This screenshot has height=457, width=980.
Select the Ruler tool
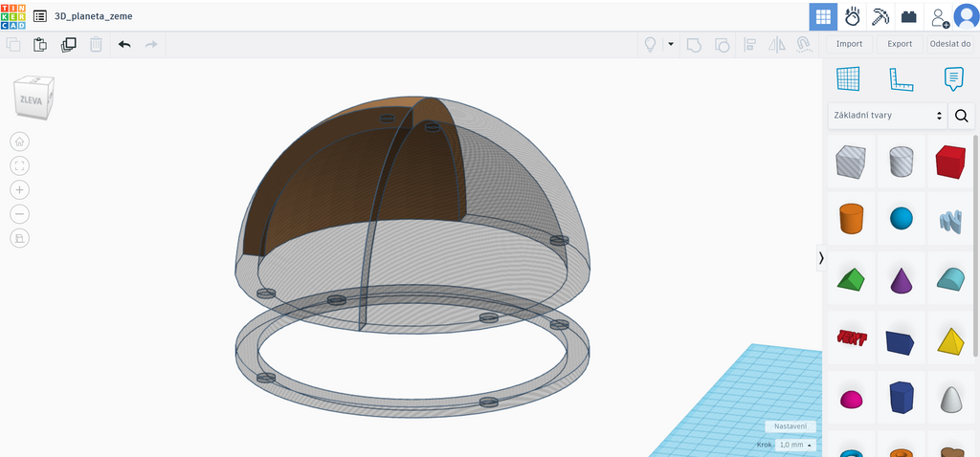click(902, 79)
